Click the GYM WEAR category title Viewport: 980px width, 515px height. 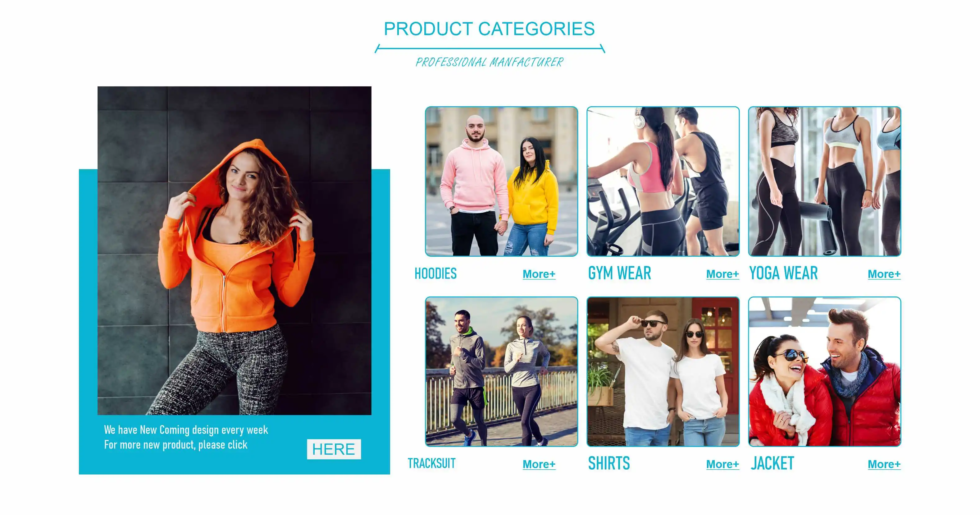(619, 273)
